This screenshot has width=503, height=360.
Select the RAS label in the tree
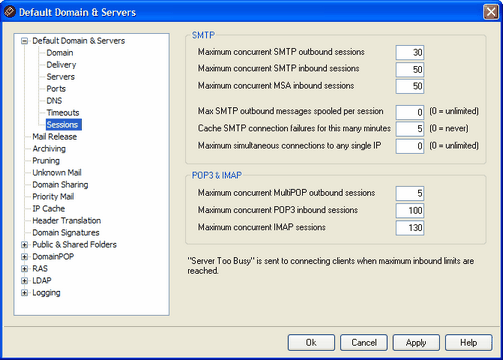(x=40, y=269)
